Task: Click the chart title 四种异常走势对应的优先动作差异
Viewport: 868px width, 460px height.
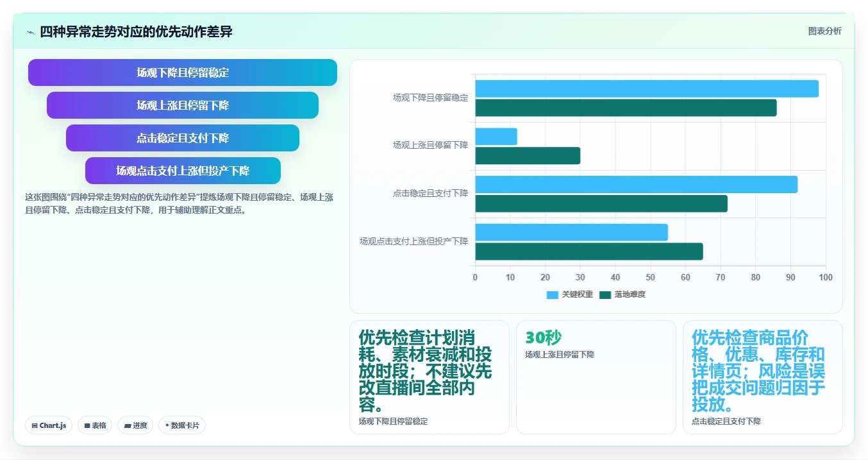Action: pos(136,32)
